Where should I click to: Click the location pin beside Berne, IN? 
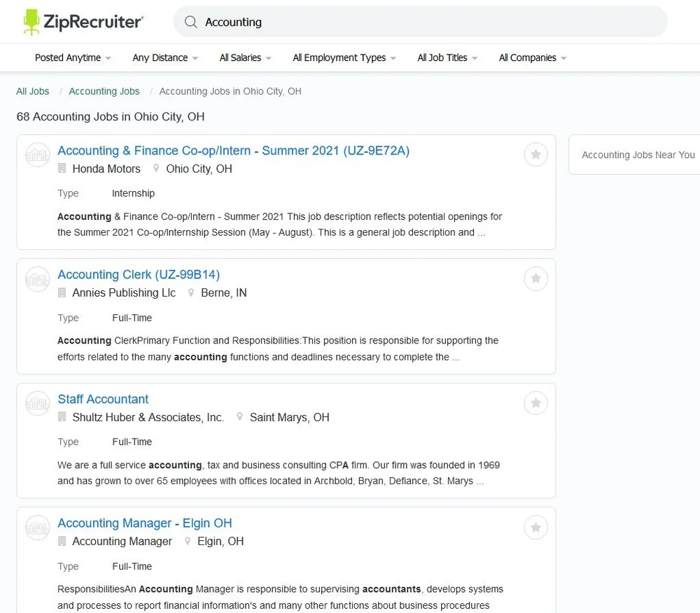click(x=191, y=293)
